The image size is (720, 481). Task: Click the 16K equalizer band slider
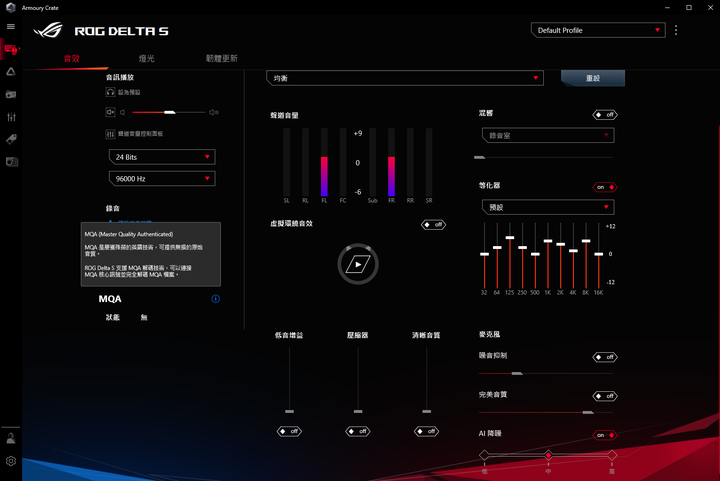[x=598, y=255]
